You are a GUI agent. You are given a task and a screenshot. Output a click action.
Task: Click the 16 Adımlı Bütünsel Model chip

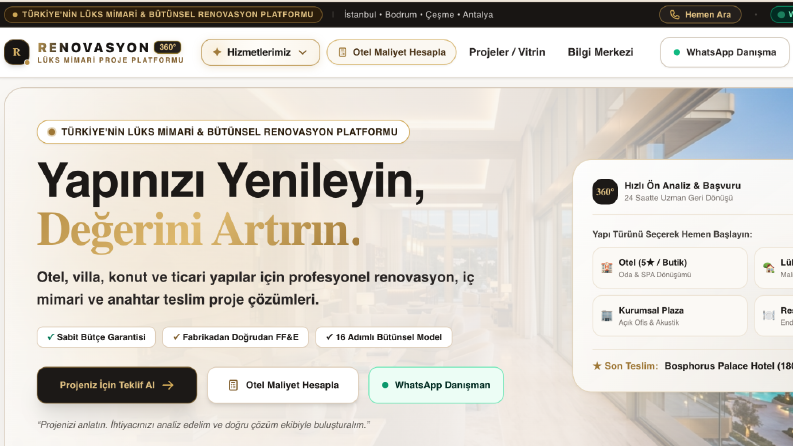pos(383,337)
